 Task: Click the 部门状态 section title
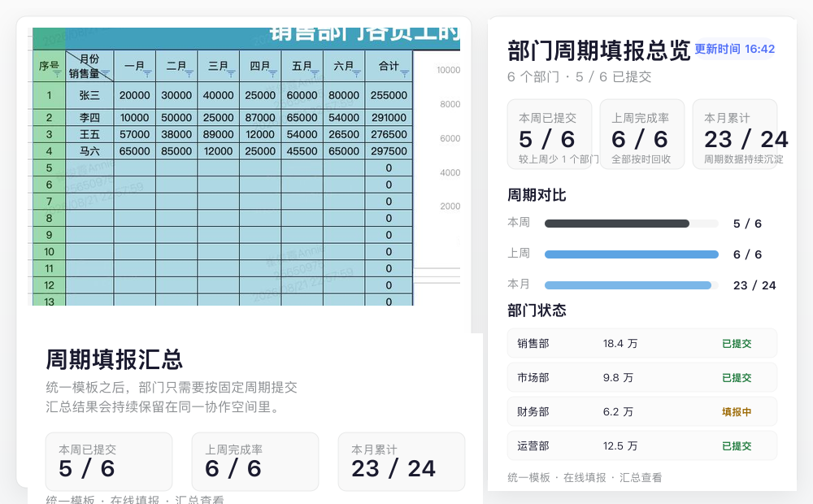coord(537,311)
